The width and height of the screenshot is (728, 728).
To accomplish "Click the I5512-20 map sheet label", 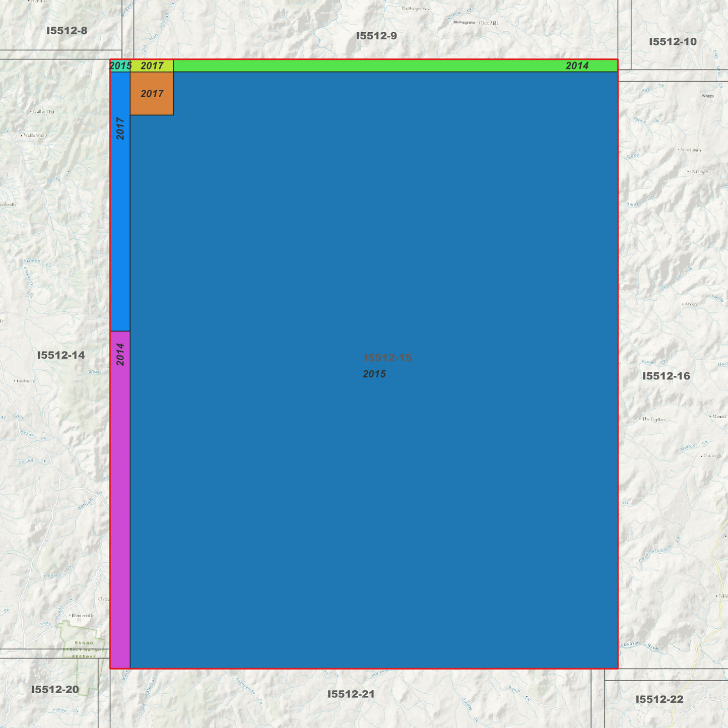I will 55,689.
